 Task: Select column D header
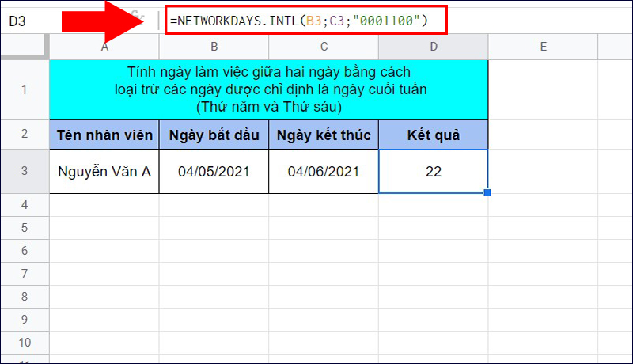(434, 47)
